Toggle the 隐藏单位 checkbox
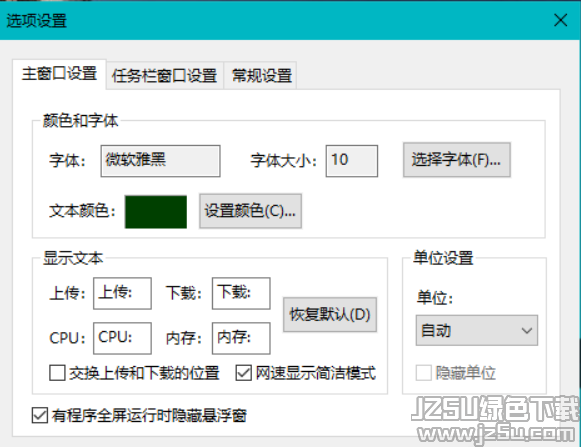Image resolution: width=581 pixels, height=447 pixels. click(424, 373)
